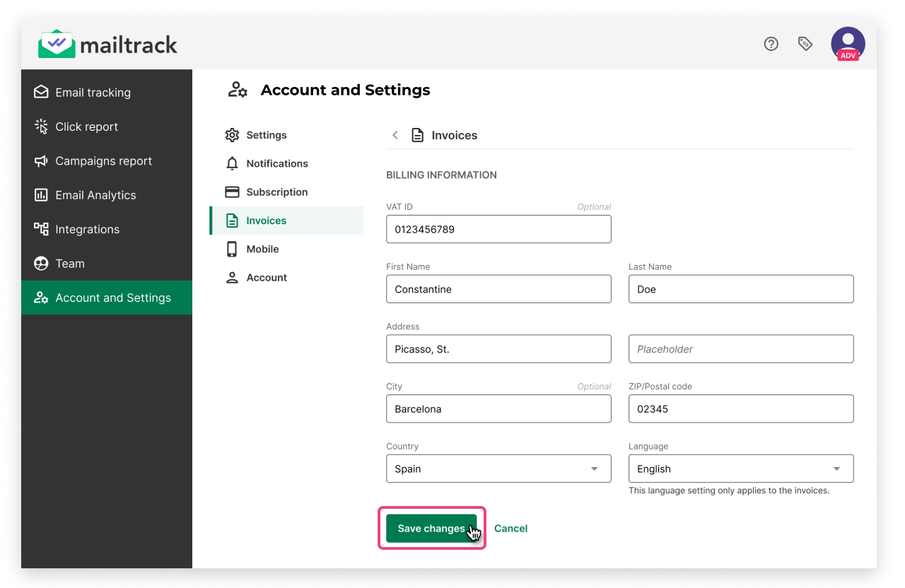Open the price tag icon in header

(x=805, y=44)
